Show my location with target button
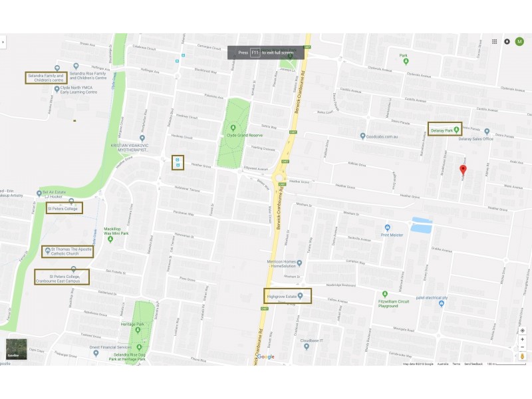Viewport: 532px width, 399px height. [523, 331]
